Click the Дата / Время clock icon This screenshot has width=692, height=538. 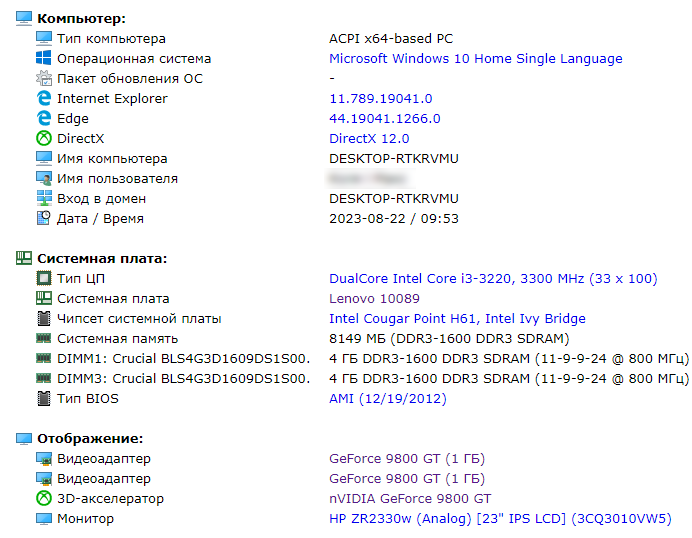[x=44, y=218]
